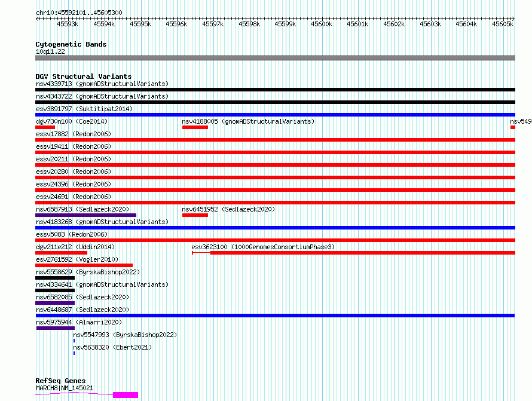Open variant nsv6448687 (Sedlazeck2020)
532x401 pixels.
82,310
